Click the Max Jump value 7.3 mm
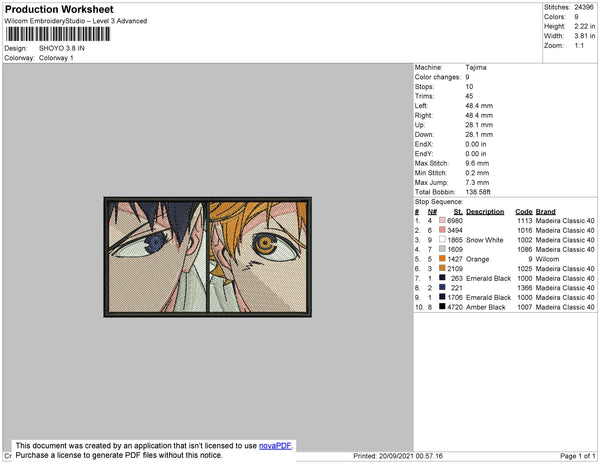 click(477, 182)
